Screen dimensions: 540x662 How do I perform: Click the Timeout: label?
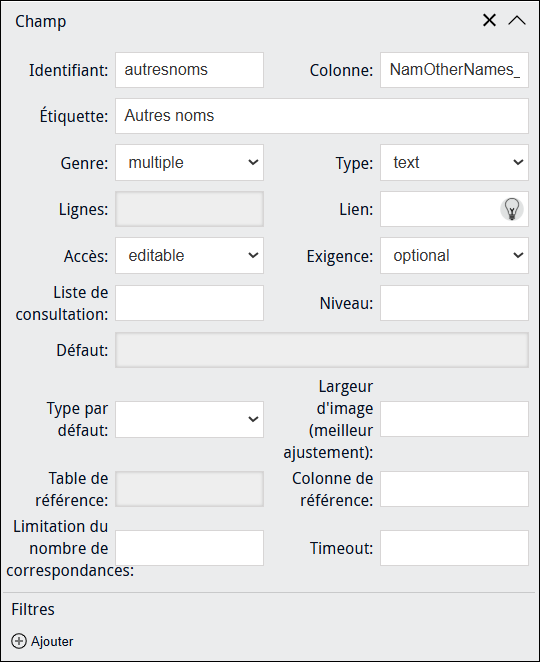342,548
